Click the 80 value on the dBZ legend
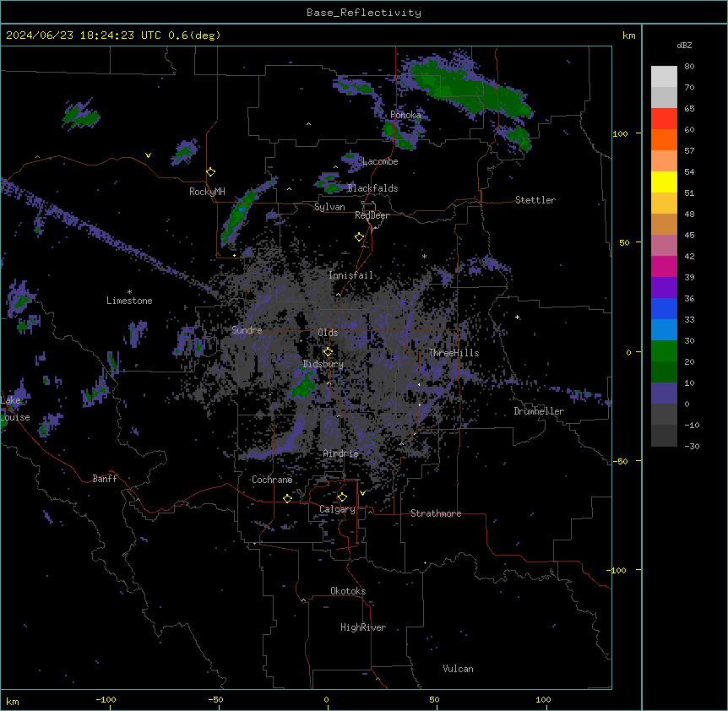Screen dimensions: 728x711 [x=689, y=67]
